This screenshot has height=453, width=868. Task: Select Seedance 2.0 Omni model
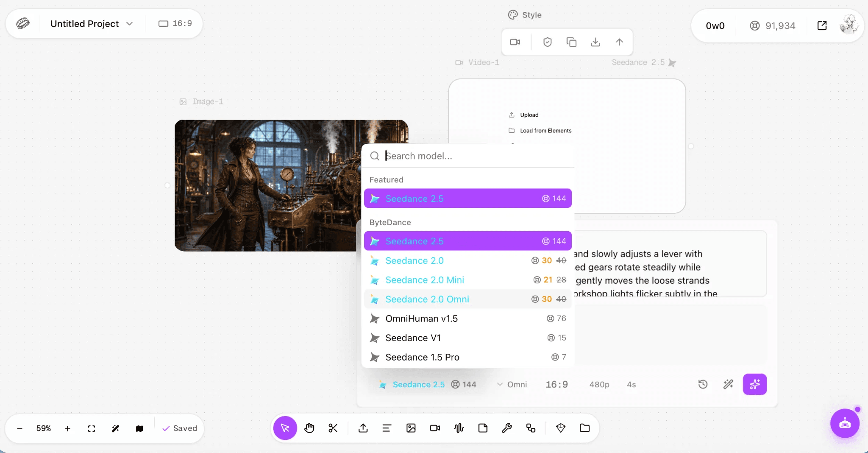468,299
